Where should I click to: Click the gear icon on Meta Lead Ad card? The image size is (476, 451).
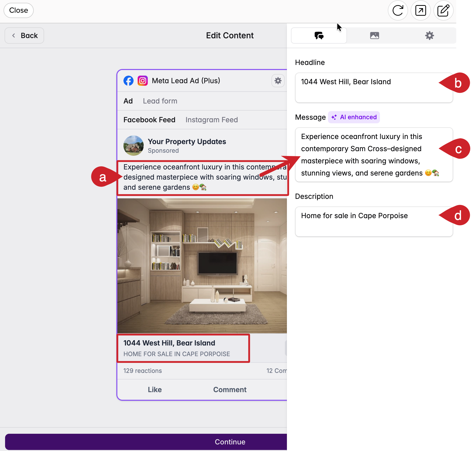pos(278,81)
